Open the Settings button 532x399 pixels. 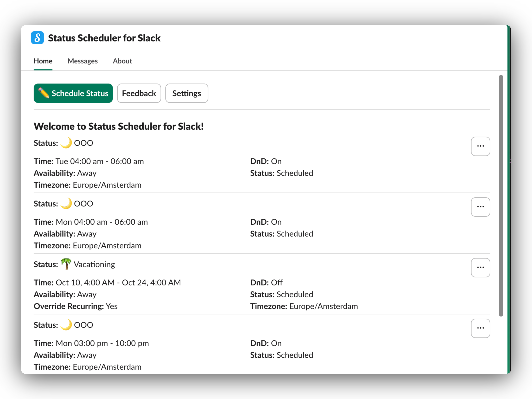click(186, 93)
